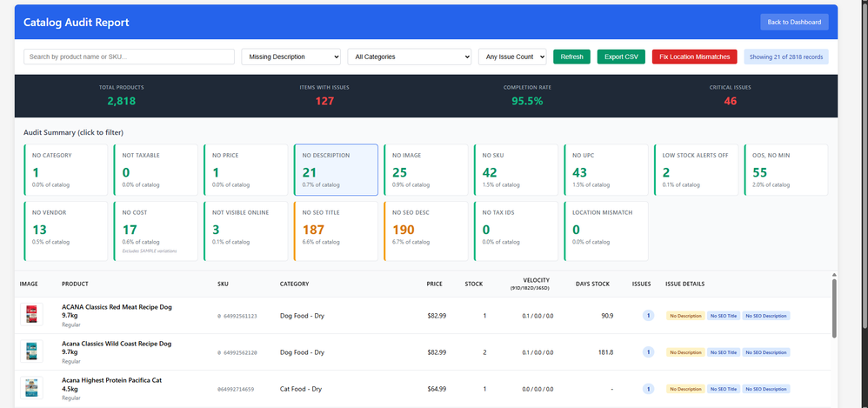Click the issues count badge in the first row
The width and height of the screenshot is (868, 408).
[647, 315]
